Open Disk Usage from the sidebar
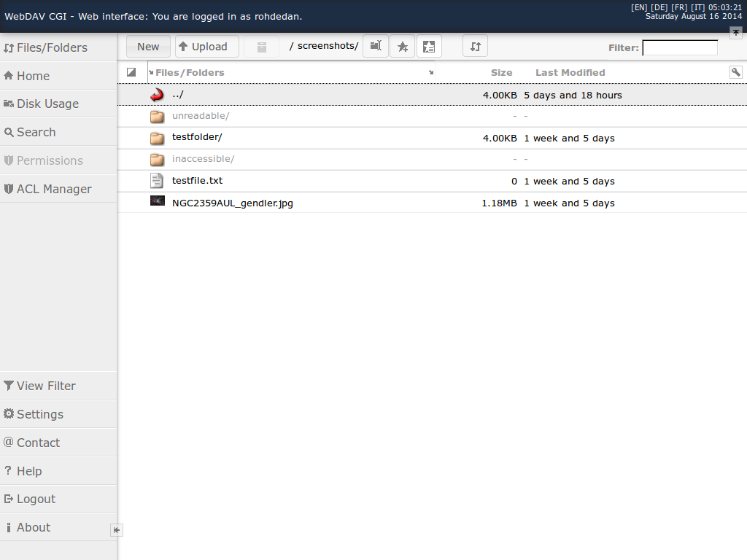 coord(47,104)
